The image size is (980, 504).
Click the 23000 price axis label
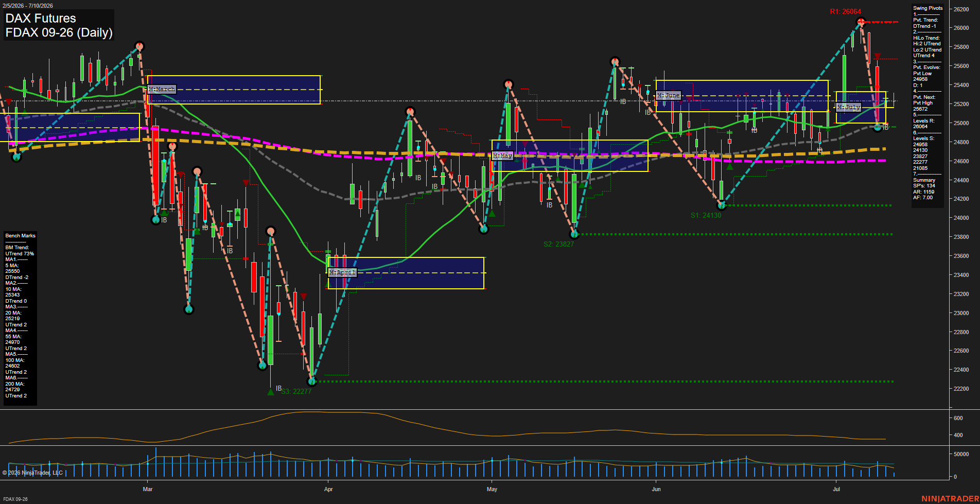[x=961, y=313]
